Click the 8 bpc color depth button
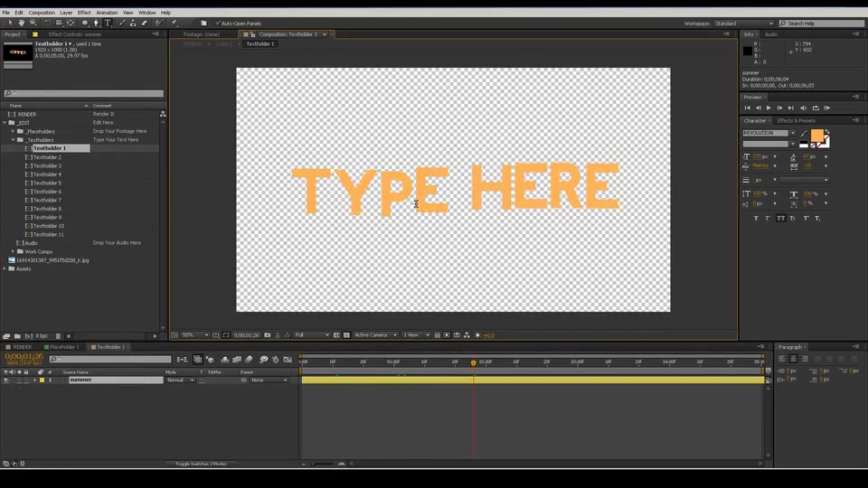This screenshot has height=488, width=868. [x=42, y=336]
